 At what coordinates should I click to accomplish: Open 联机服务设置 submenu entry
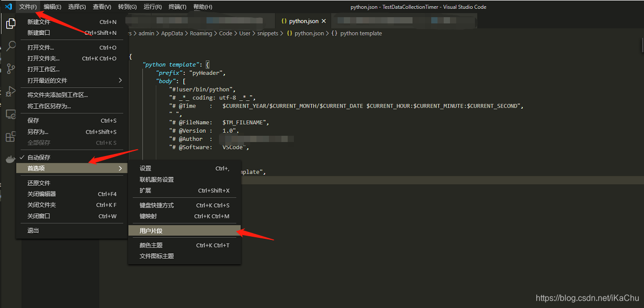coord(185,179)
